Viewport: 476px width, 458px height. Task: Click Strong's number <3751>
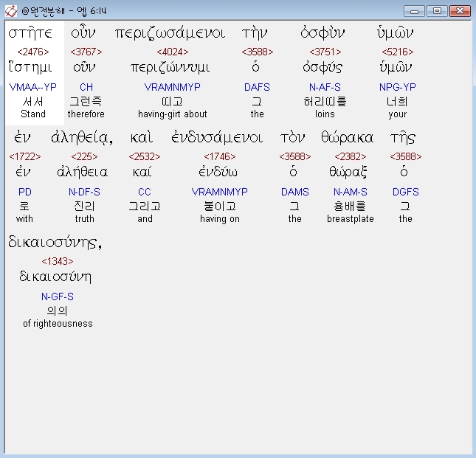click(x=325, y=52)
